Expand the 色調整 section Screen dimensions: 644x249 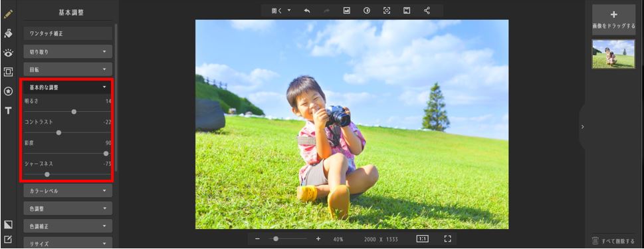(x=68, y=208)
